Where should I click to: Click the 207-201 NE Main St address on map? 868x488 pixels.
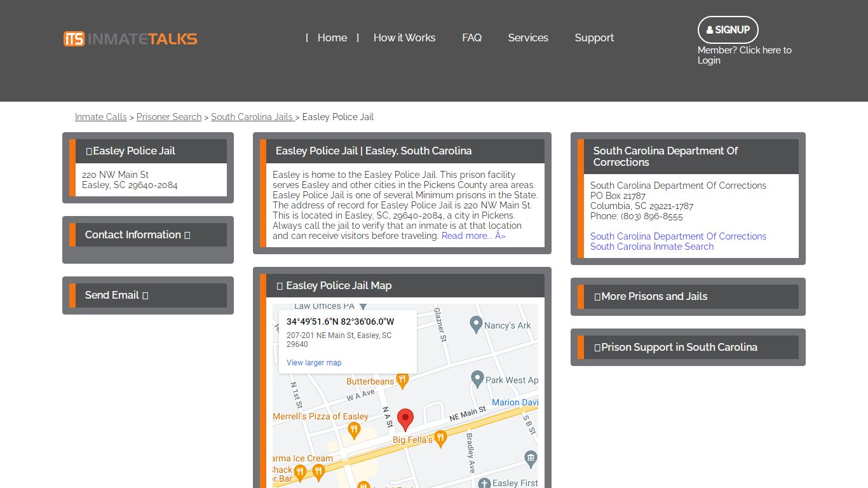click(339, 339)
